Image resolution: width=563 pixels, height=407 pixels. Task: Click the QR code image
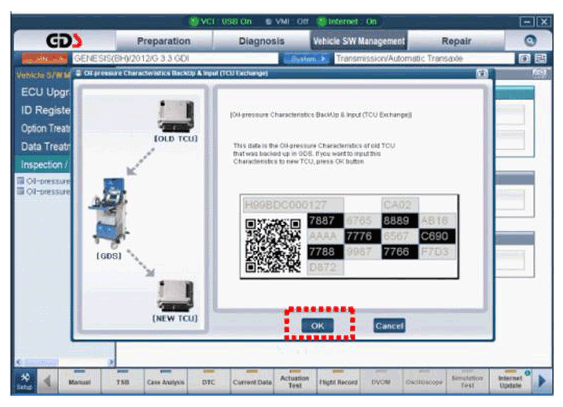coord(273,245)
